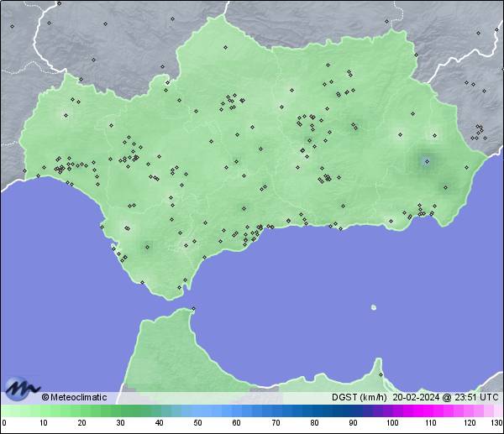504x434 pixels.
Task: Click the bottom-right African coast station marker
Action: (381, 374)
